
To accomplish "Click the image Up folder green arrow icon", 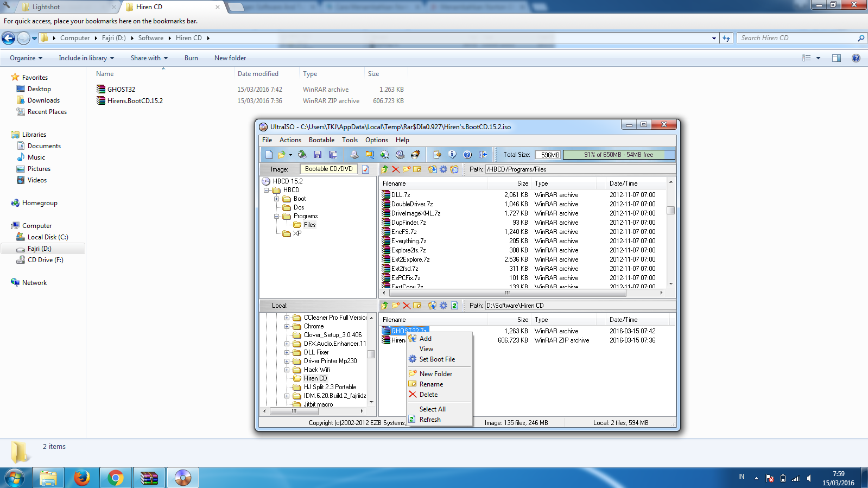I will [x=385, y=169].
